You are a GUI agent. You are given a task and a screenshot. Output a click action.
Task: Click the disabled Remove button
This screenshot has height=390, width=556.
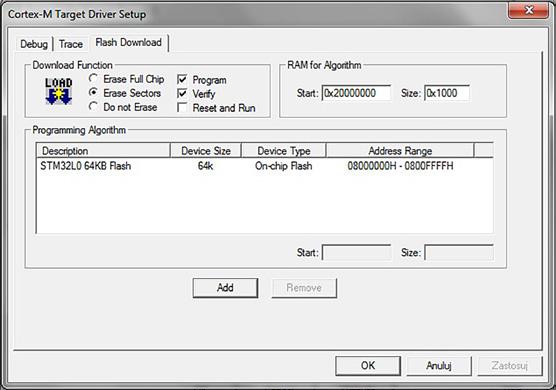coord(304,288)
